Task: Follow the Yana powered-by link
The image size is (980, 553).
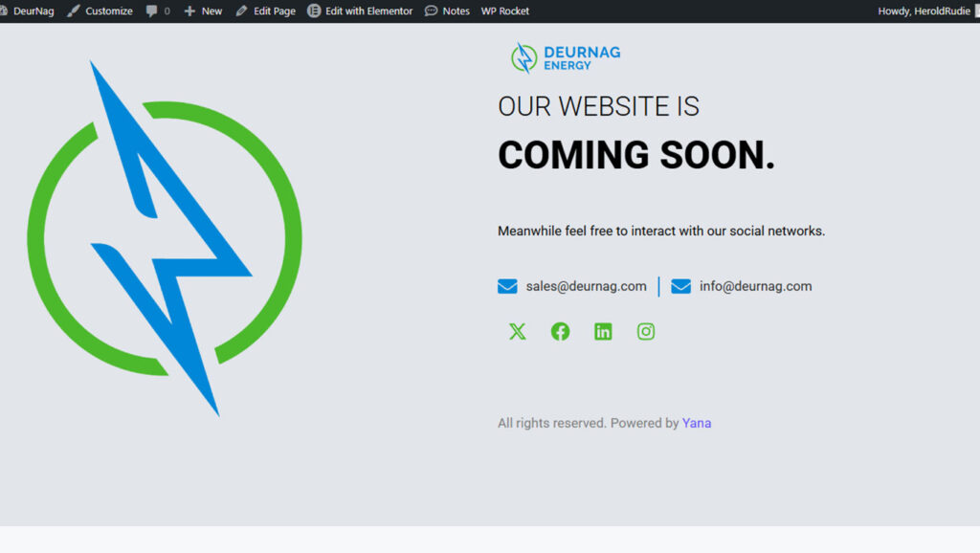Action: (x=697, y=422)
